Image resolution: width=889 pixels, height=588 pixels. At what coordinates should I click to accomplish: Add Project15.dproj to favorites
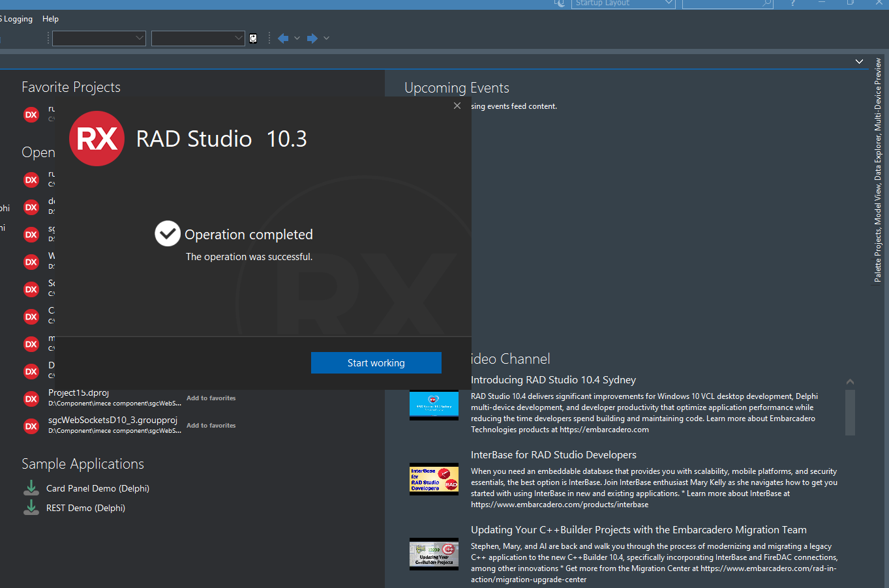211,398
